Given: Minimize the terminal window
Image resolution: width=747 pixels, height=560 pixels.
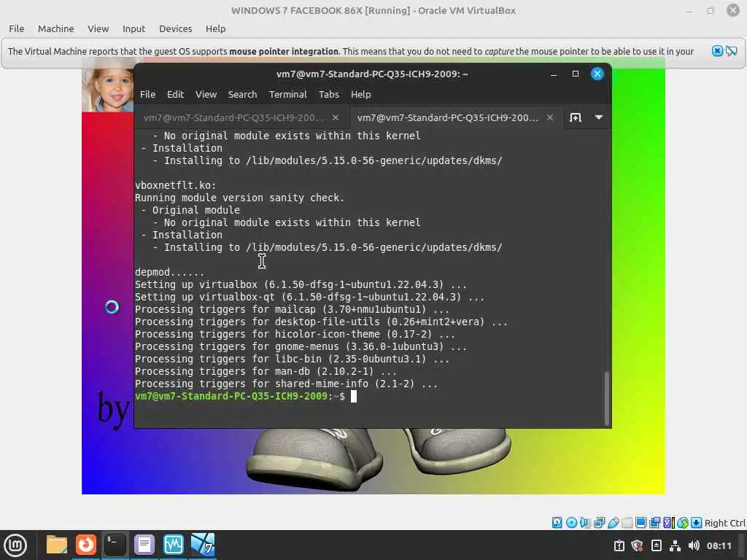Looking at the screenshot, I should click(x=553, y=74).
